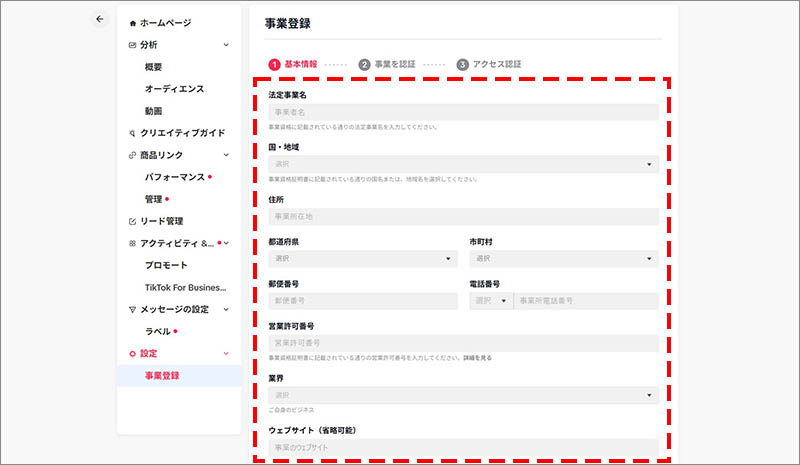Viewport: 800px width, 465px height.
Task: Click the back arrow icon
Action: [x=98, y=19]
